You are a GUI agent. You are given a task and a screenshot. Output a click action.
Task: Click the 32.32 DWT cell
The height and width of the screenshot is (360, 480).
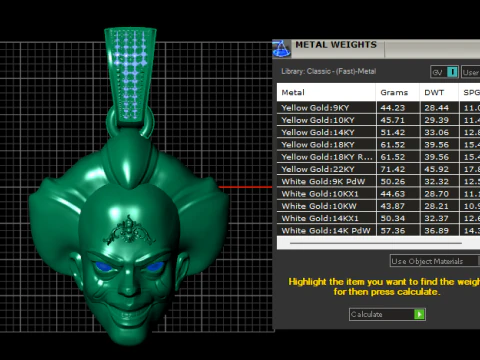pyautogui.click(x=439, y=182)
